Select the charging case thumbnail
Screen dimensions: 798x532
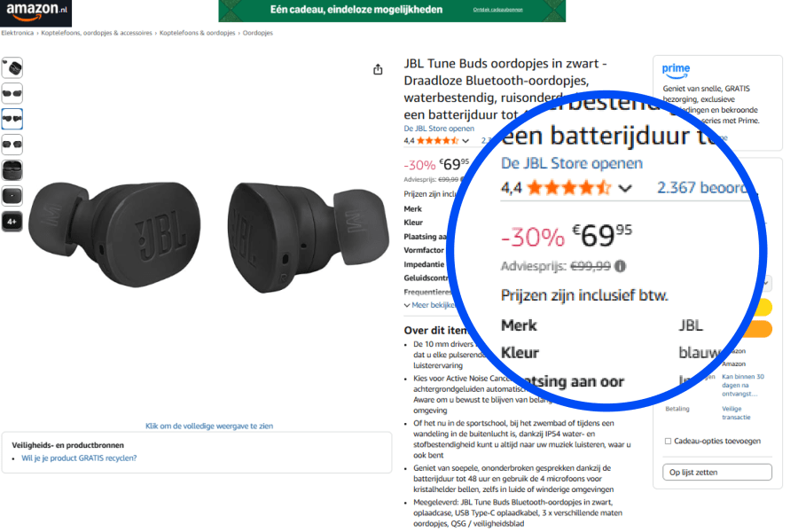pyautogui.click(x=12, y=170)
